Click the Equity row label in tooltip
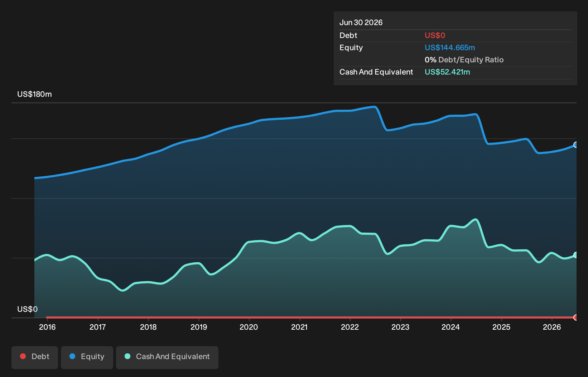This screenshot has width=588, height=377. point(351,48)
